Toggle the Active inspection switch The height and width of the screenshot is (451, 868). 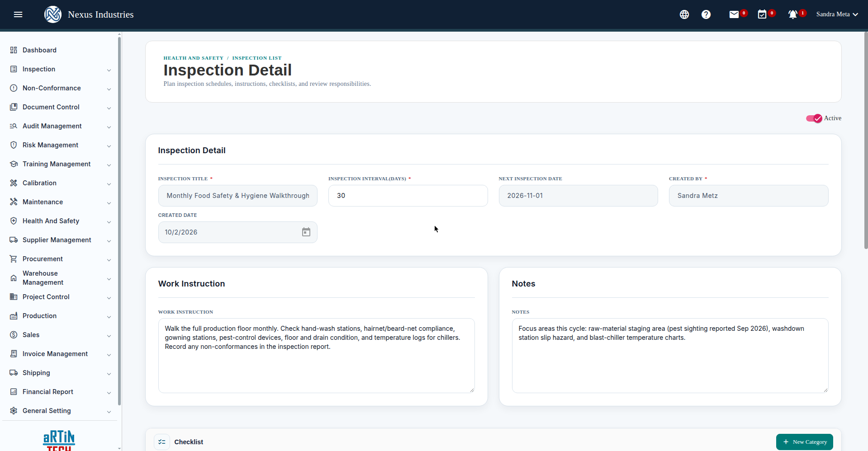814,118
